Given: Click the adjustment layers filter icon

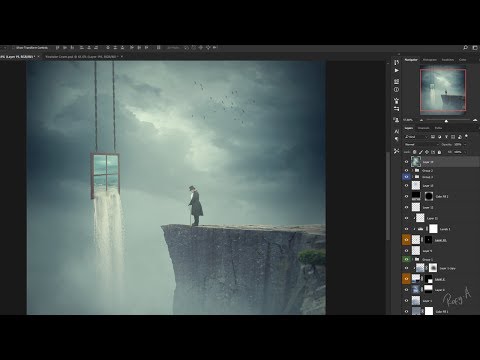Looking at the screenshot, I should [x=439, y=137].
